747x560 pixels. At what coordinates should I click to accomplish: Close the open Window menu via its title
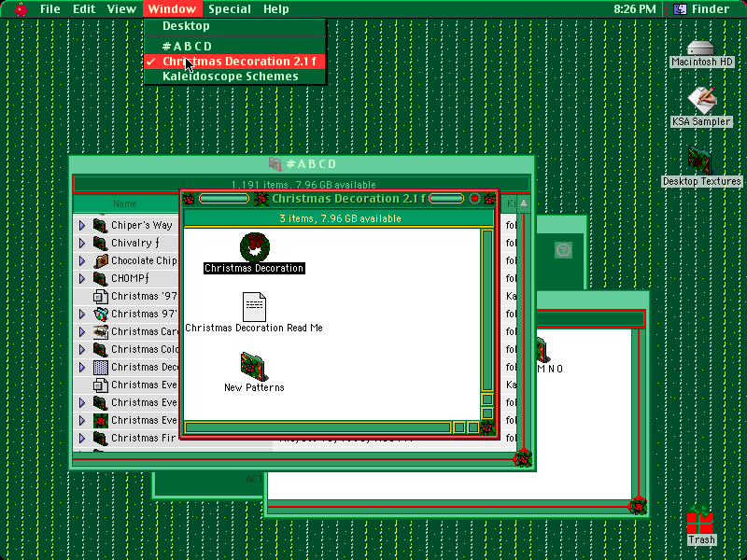pos(172,8)
